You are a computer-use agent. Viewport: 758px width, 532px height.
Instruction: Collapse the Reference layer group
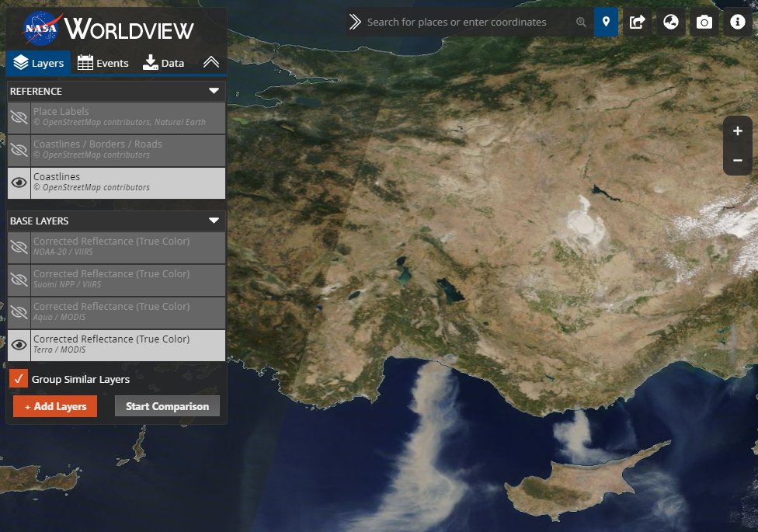[214, 91]
